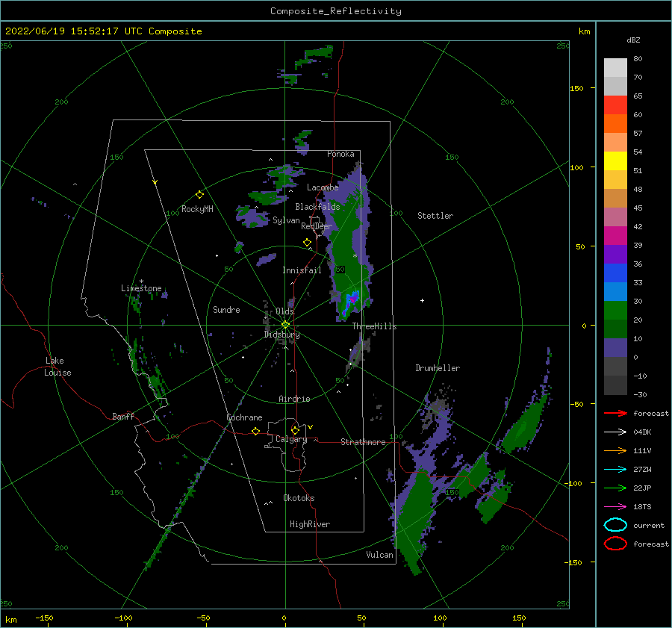Click the orange 111V arrow icon
Image resolution: width=672 pixels, height=628 pixels.
(615, 450)
